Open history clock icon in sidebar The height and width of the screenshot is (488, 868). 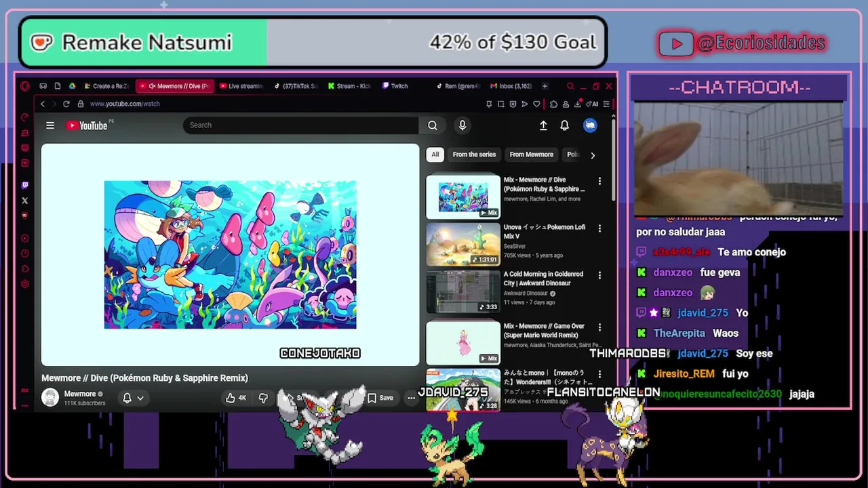tap(25, 253)
